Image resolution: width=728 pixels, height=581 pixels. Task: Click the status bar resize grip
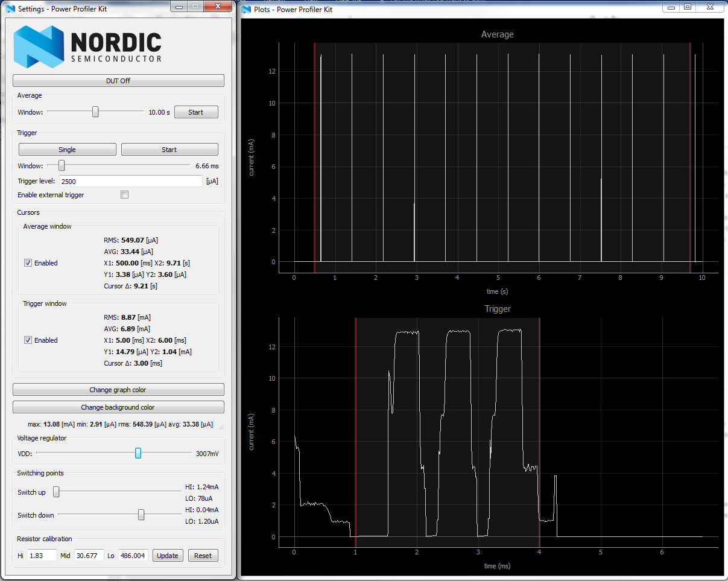[221, 426]
